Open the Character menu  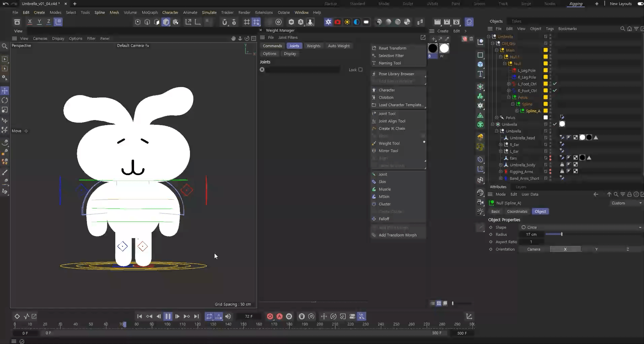(170, 12)
